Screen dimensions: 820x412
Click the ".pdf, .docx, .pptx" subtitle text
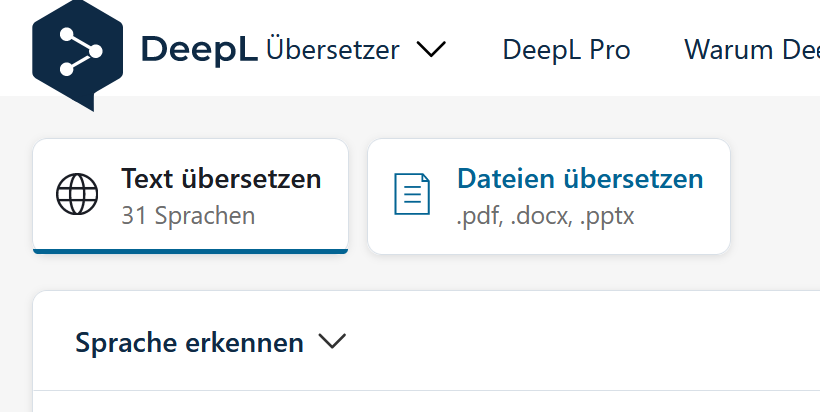pos(545,216)
